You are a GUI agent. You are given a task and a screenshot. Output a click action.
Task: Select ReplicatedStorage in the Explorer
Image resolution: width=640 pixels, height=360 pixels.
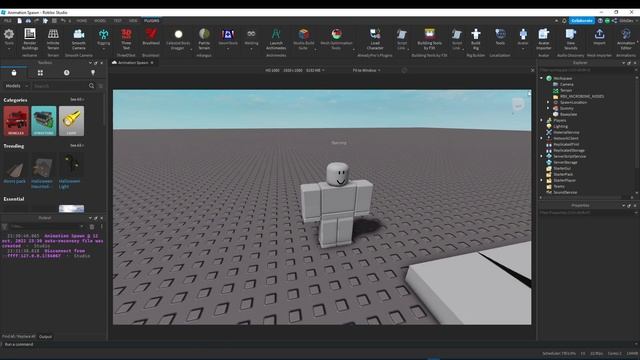(569, 150)
